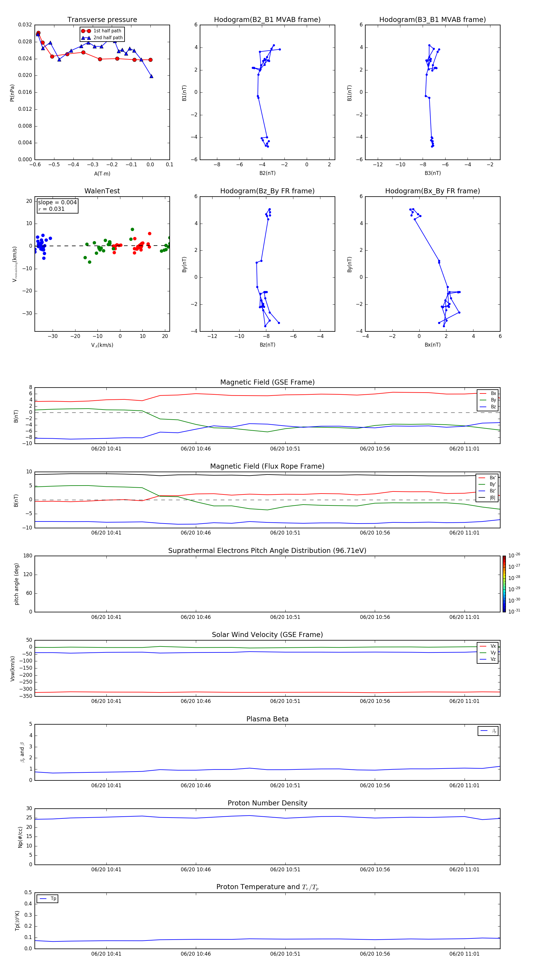Image resolution: width=535 pixels, height=980 pixels.
Task: Click the Proton Number Density title
Action: coord(267,803)
